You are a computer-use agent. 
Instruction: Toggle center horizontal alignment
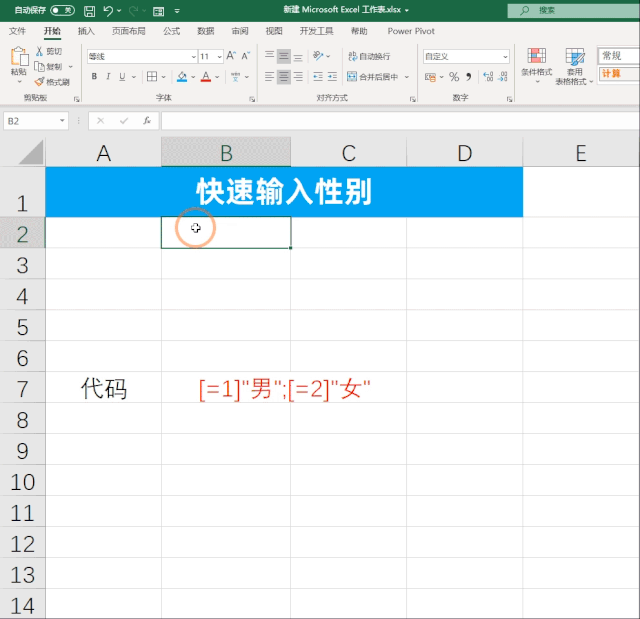point(284,76)
